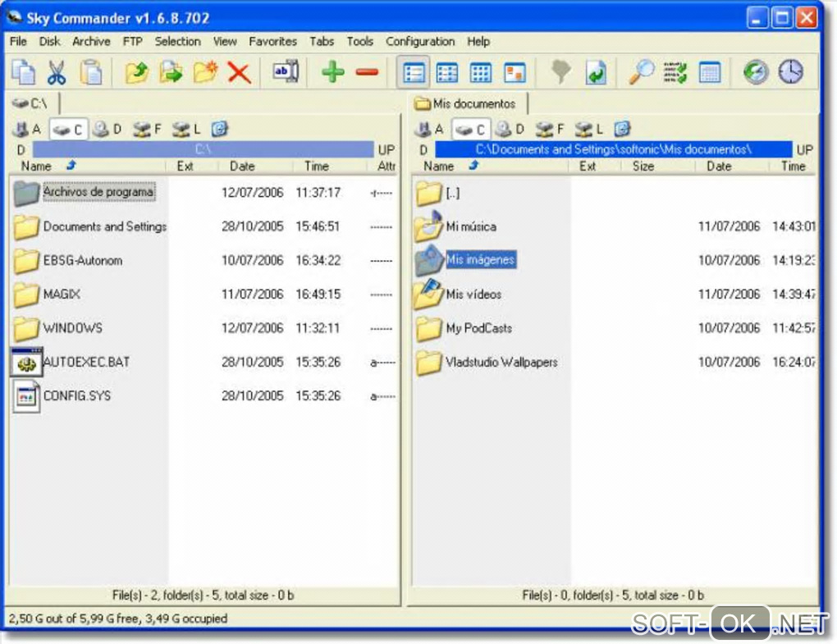This screenshot has width=837, height=644.
Task: Select network drive L in right panel
Action: click(589, 129)
